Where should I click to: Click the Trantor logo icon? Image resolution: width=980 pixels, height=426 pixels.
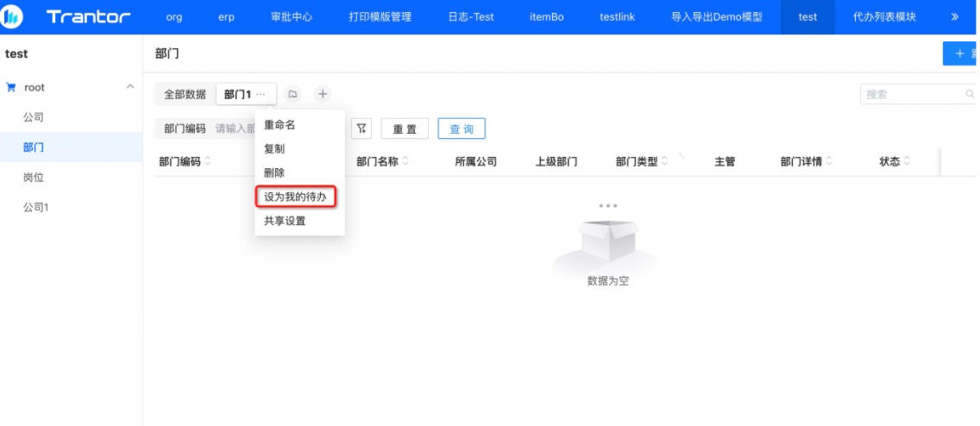click(x=13, y=17)
